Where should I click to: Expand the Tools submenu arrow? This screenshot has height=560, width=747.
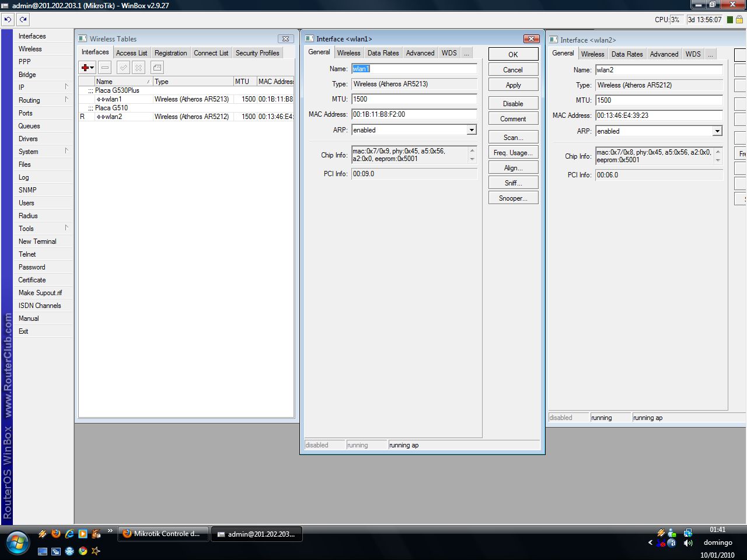click(67, 228)
